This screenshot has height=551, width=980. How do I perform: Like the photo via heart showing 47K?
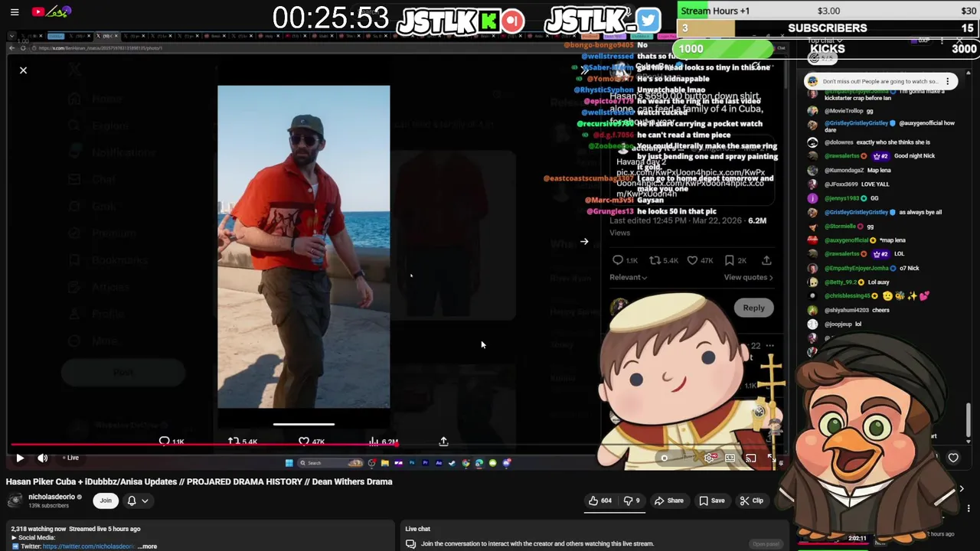pyautogui.click(x=304, y=442)
